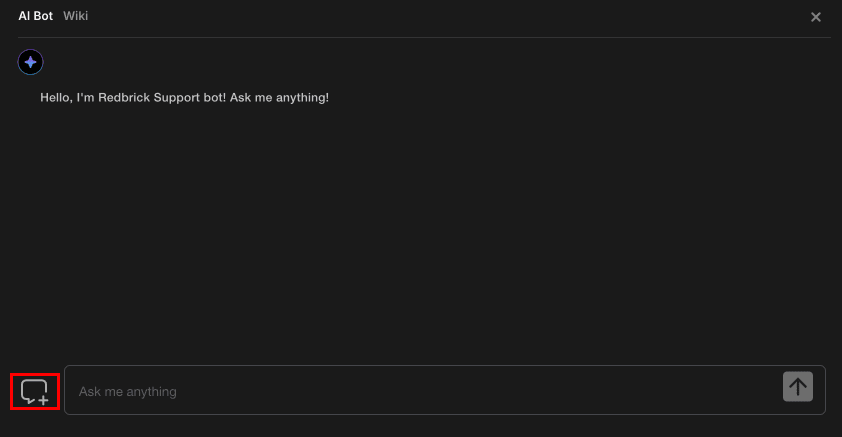Click the send arrow button
842x437 pixels.
click(797, 387)
